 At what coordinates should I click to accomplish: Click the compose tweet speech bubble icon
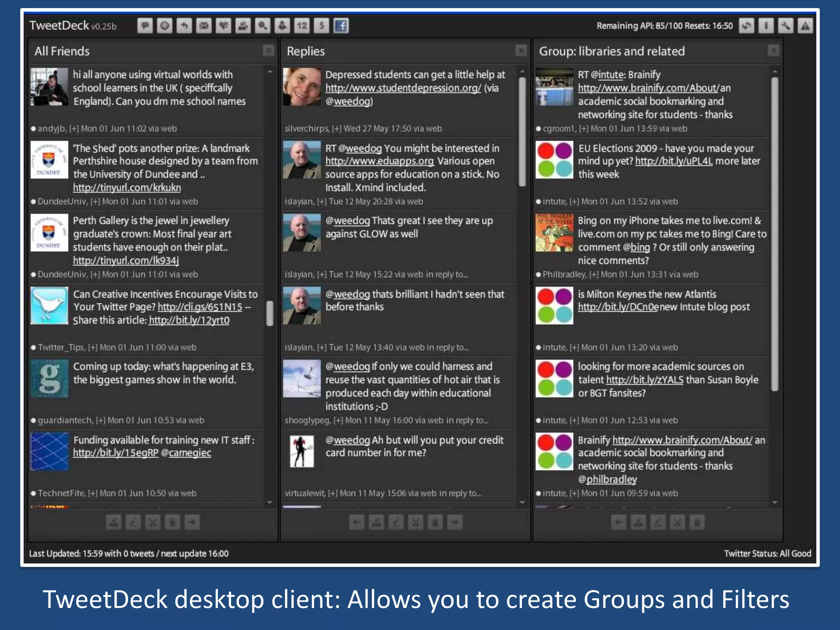click(x=145, y=26)
